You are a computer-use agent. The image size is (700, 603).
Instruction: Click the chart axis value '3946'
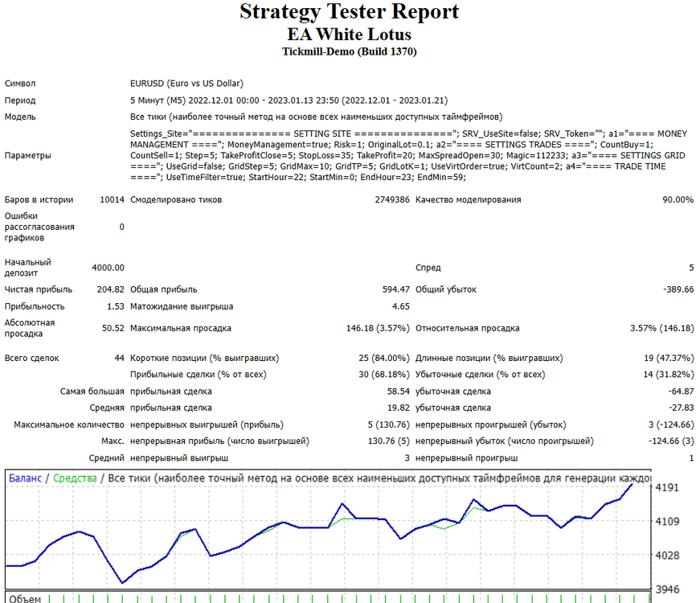click(x=667, y=589)
